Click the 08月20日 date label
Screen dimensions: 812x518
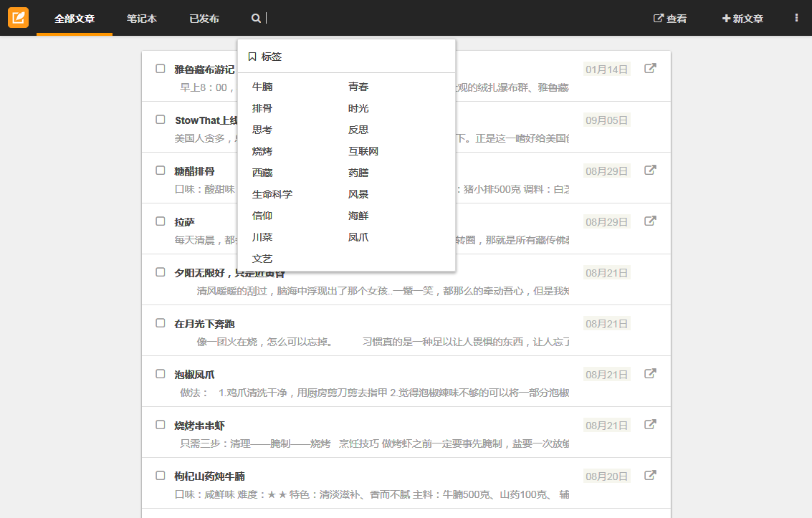click(606, 476)
